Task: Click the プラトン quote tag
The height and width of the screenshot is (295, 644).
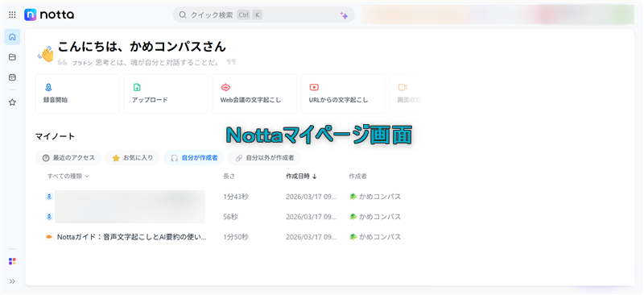Action: 82,63
